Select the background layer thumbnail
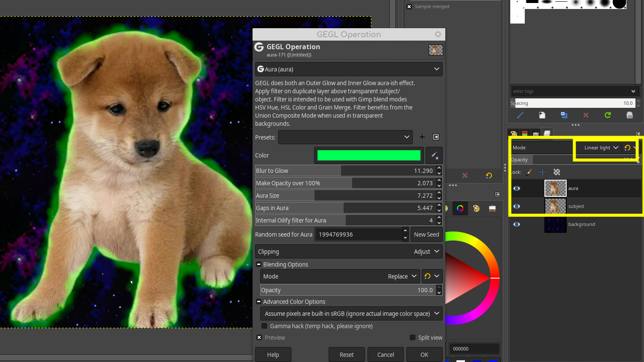 [x=556, y=224]
